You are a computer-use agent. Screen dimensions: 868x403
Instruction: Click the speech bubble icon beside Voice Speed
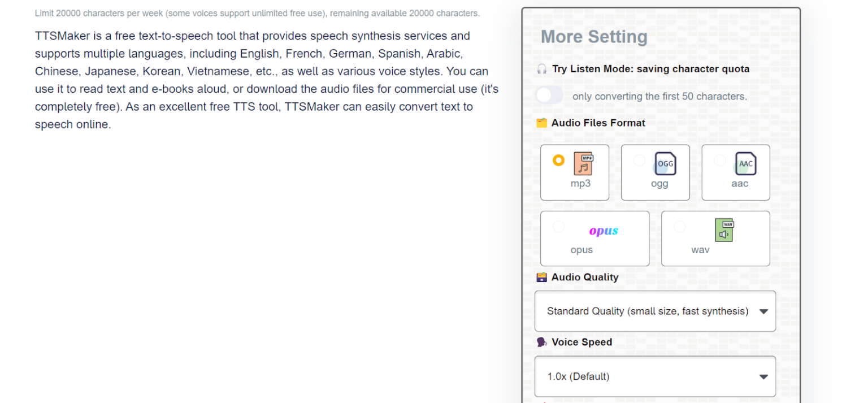pos(540,342)
